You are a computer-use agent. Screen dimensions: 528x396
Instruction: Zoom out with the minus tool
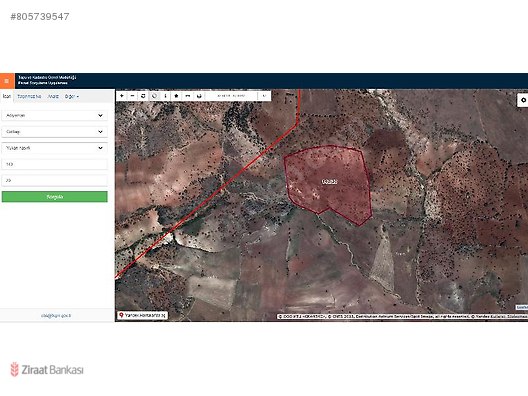(x=132, y=96)
